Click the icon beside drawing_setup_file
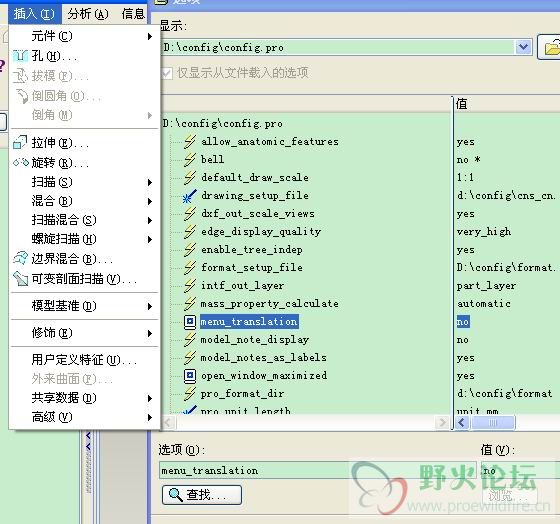560x524 pixels. [190, 196]
